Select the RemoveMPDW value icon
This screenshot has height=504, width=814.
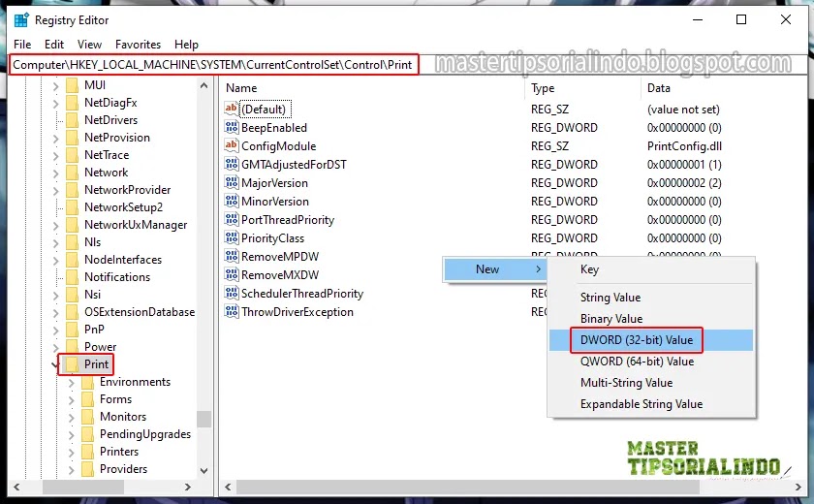pos(231,256)
